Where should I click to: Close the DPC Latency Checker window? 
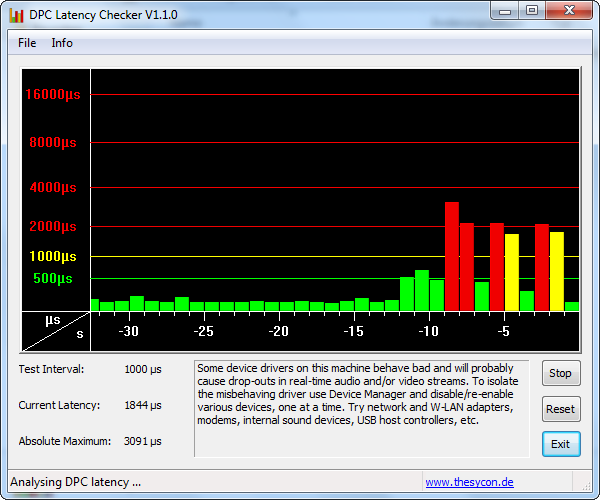click(569, 11)
